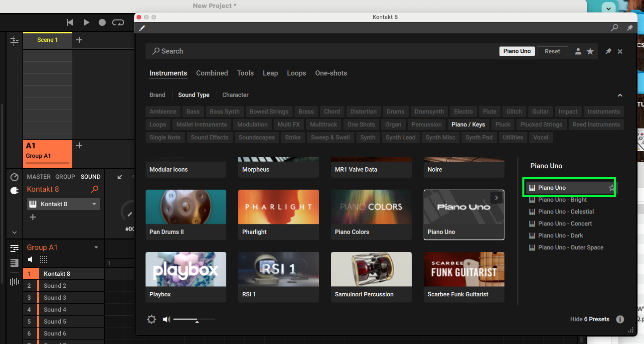The image size is (644, 344).
Task: Click the pin icon in Kontakt title strip
Action: (x=630, y=28)
